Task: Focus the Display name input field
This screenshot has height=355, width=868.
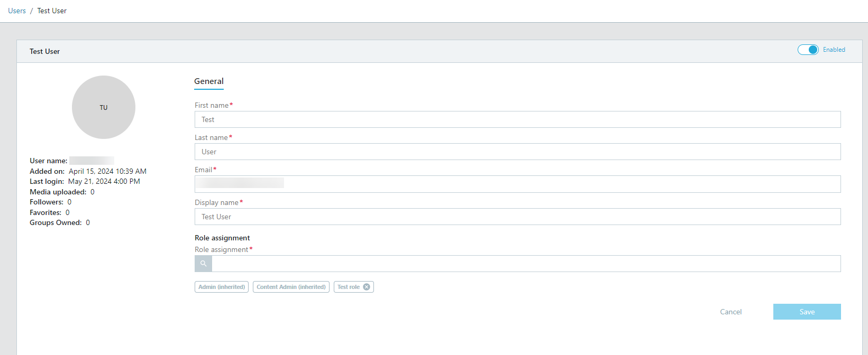Action: tap(517, 217)
